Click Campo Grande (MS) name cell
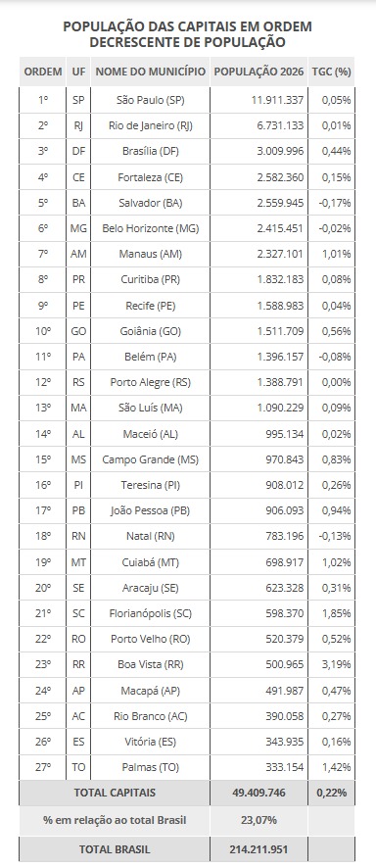 pos(151,459)
